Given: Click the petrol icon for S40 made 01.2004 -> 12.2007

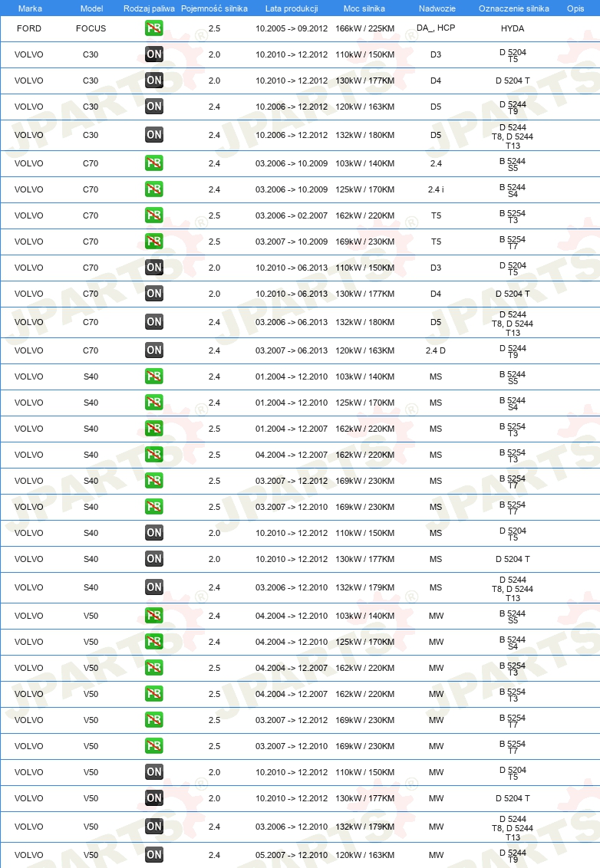Looking at the screenshot, I should click(x=154, y=429).
